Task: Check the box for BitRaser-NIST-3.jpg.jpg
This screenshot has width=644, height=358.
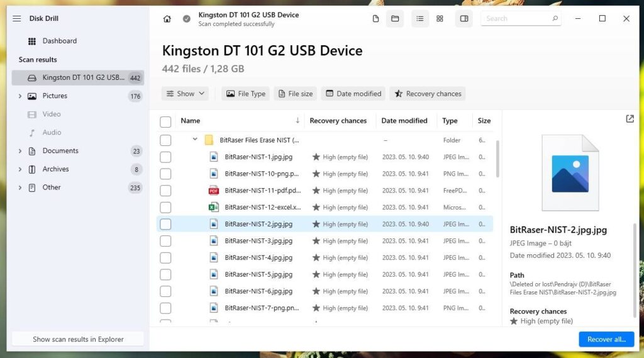Action: pos(165,241)
